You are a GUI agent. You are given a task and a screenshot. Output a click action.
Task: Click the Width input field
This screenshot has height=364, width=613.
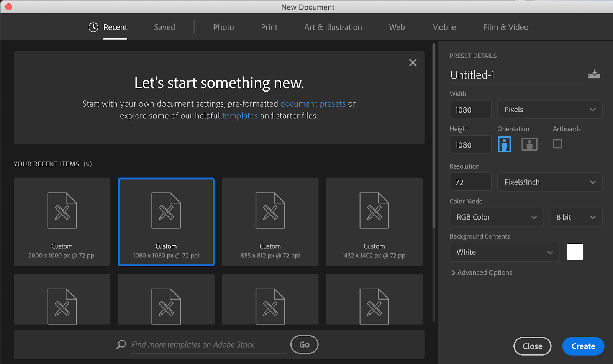click(x=470, y=110)
